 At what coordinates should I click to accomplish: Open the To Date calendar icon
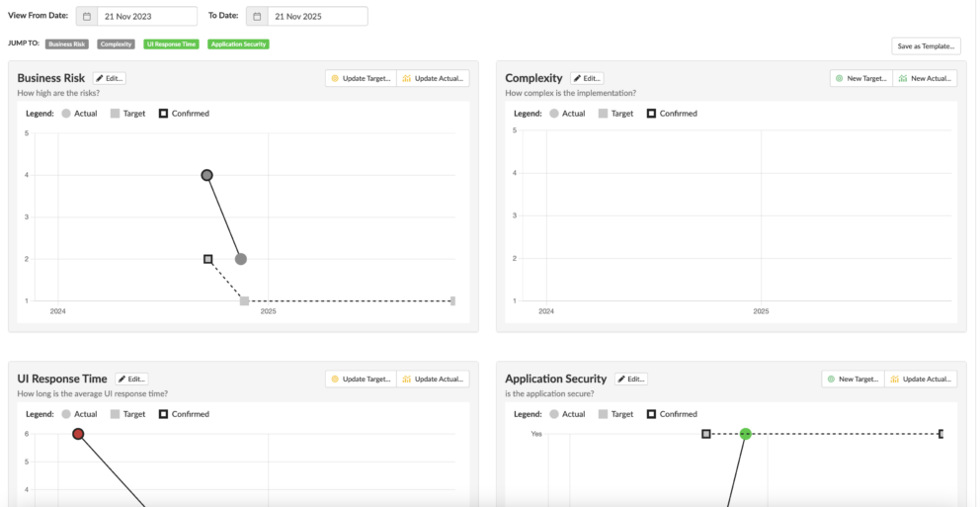click(257, 16)
